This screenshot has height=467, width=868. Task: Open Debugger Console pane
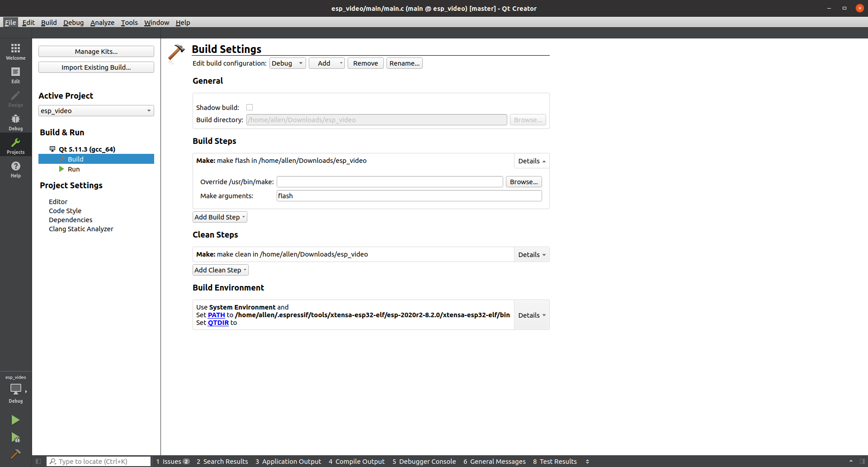tap(424, 461)
